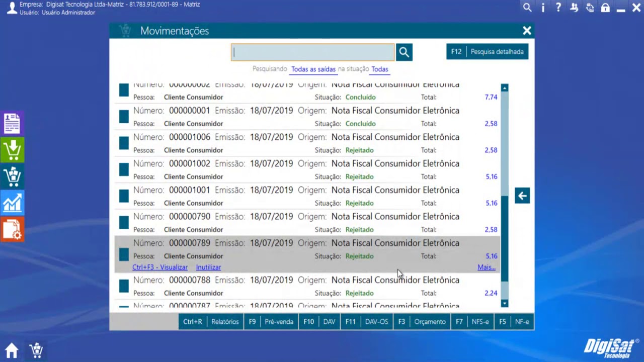644x362 pixels.
Task: Select the number 000000790
Action: coord(190,217)
